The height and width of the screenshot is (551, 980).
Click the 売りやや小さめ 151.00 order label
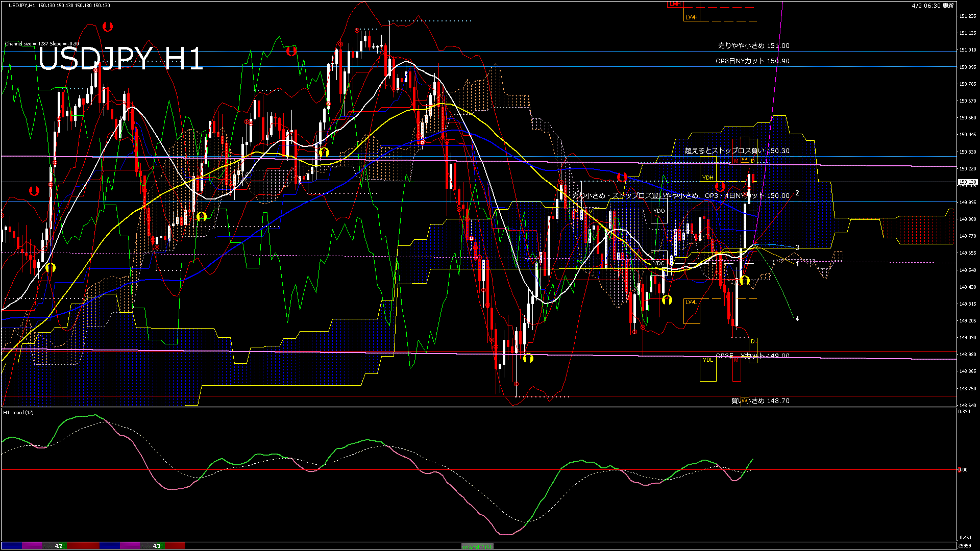[753, 46]
